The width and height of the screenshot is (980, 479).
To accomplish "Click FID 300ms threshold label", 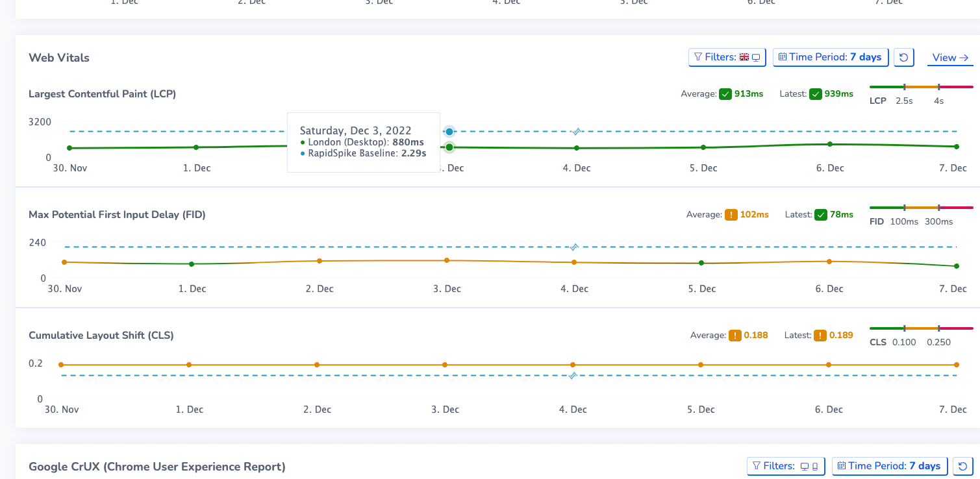I will click(x=939, y=222).
